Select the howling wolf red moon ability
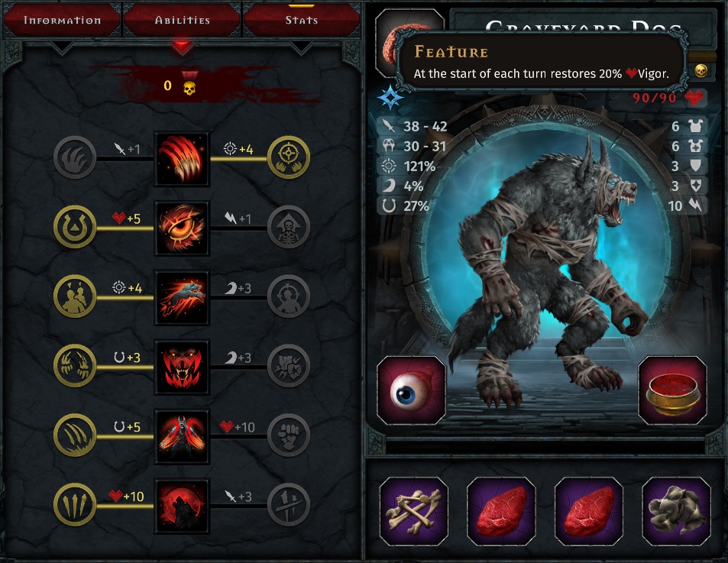The height and width of the screenshot is (563, 728). click(x=182, y=506)
